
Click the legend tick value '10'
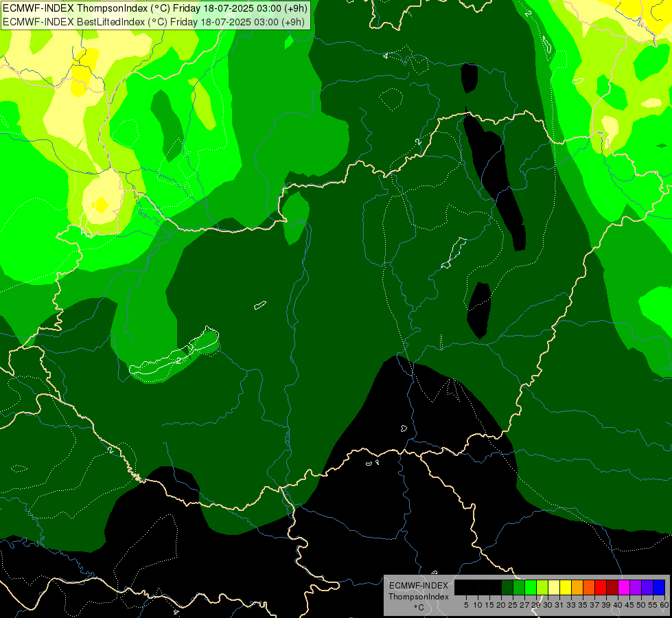pyautogui.click(x=478, y=605)
